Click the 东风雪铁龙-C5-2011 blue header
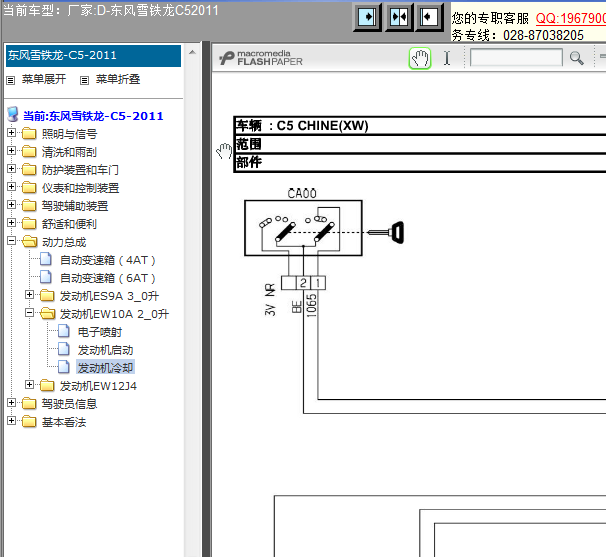 (x=93, y=56)
